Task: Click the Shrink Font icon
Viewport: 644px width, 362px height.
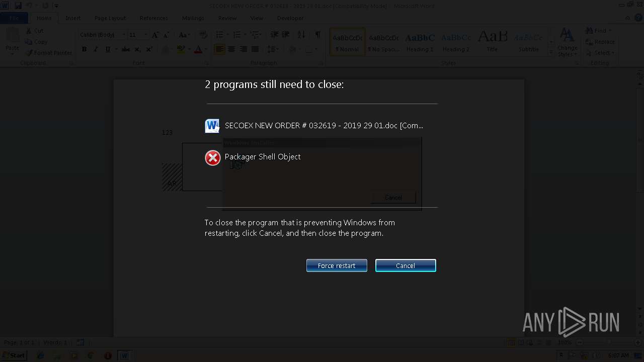Action: (x=166, y=35)
